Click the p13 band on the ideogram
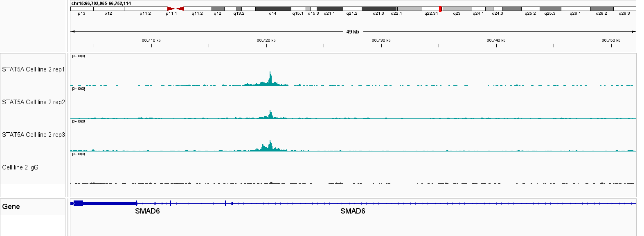 82,9
